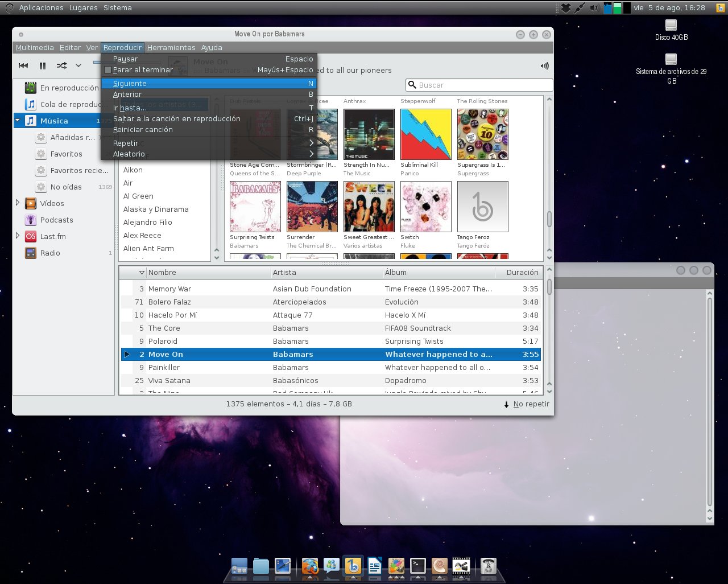This screenshot has height=584, width=728.
Task: Choose Siguiente from the Reproducir menu
Action: coord(209,83)
